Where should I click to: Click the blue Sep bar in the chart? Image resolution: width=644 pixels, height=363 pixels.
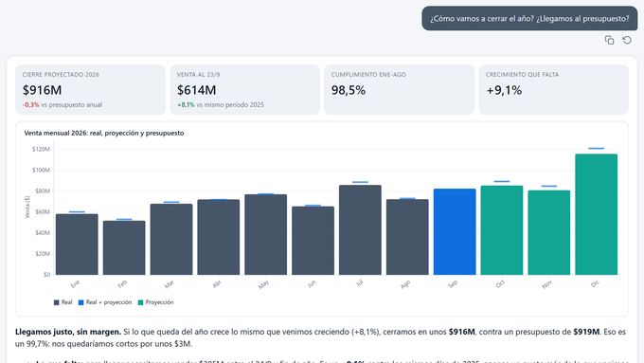point(455,232)
